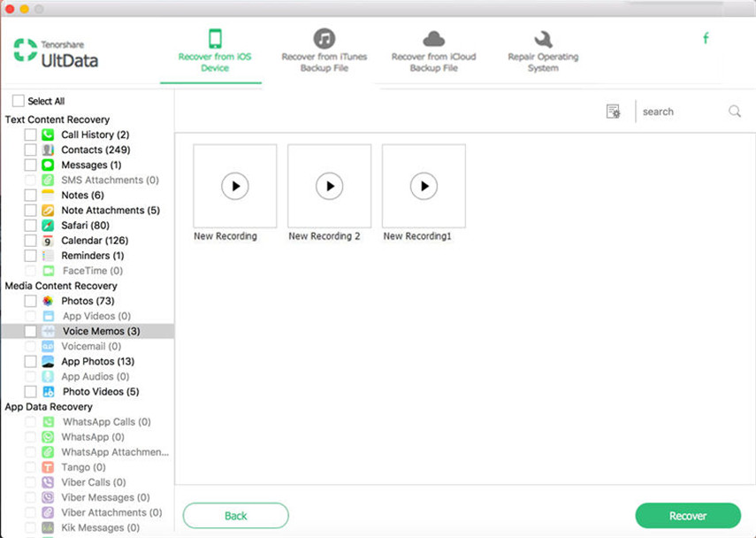Check the Photos checkbox
The width and height of the screenshot is (756, 538).
(x=30, y=301)
